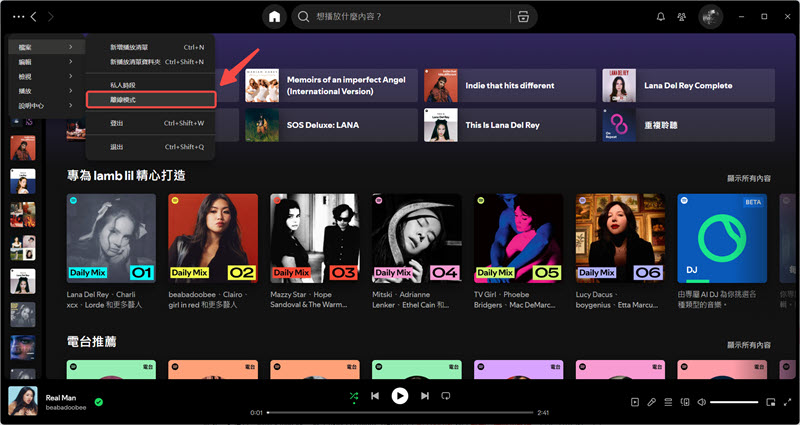Open Memoirs of an imperfect Angel card
The width and height of the screenshot is (800, 425).
331,86
